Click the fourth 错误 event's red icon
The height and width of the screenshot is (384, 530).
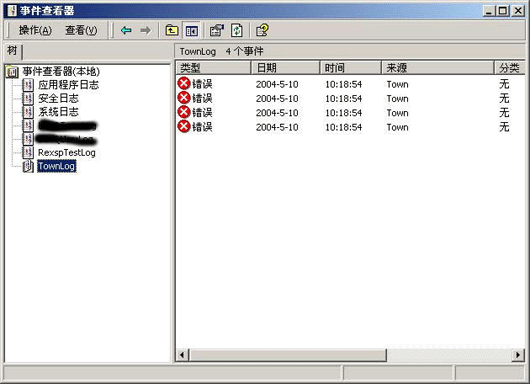(x=184, y=127)
